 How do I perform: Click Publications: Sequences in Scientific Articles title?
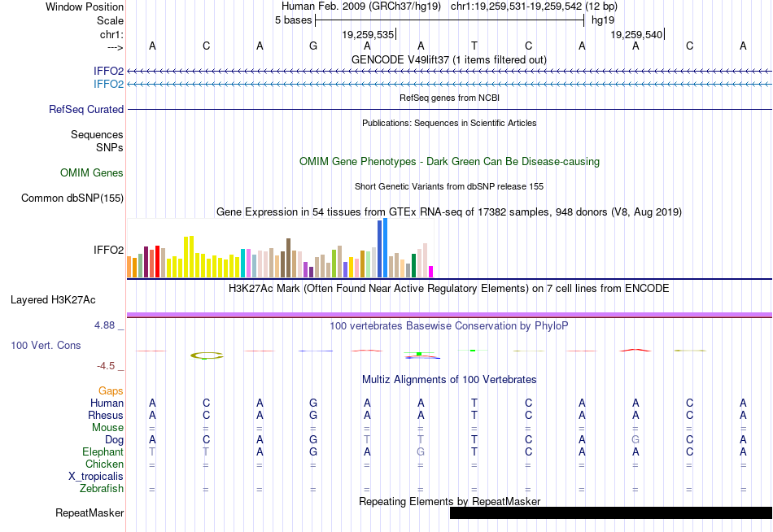point(449,123)
